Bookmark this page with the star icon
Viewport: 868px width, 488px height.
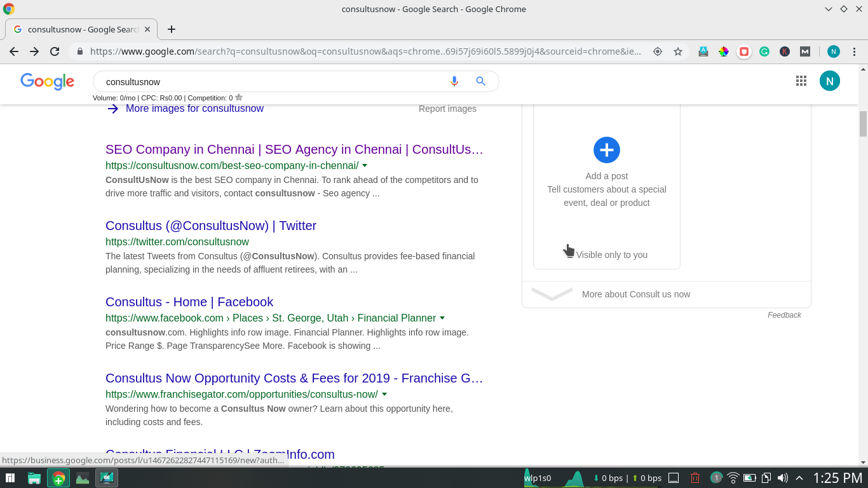[678, 51]
